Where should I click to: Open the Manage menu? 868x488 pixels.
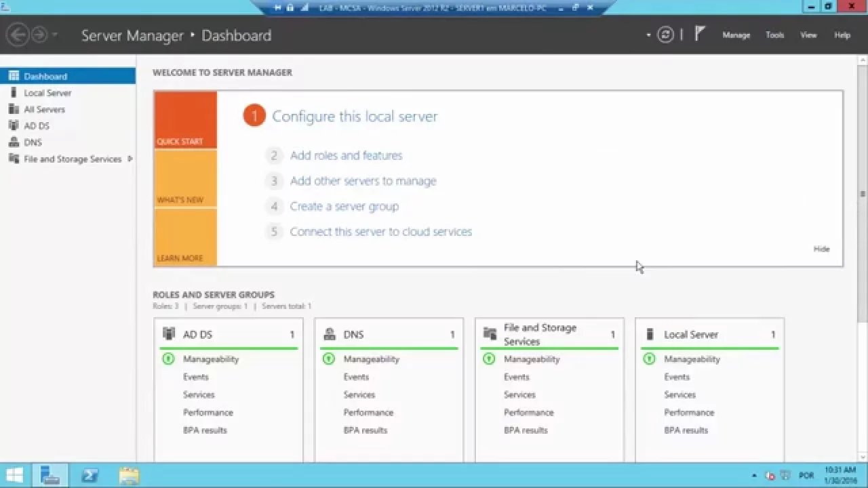(x=736, y=35)
